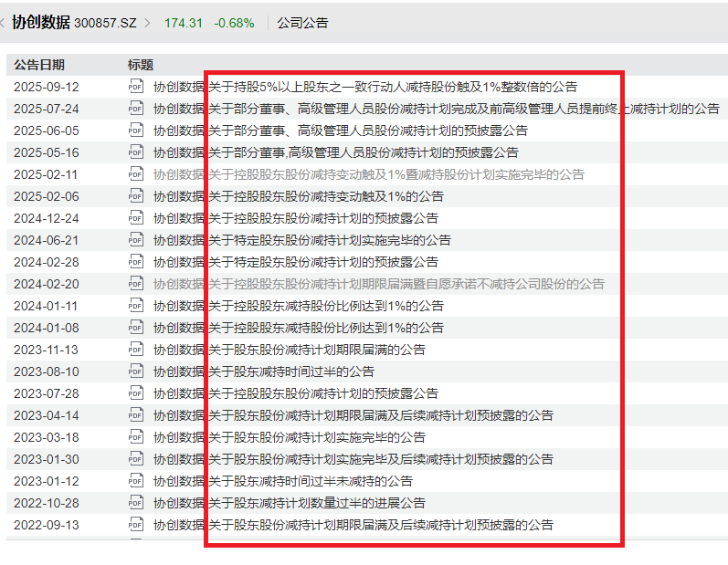Image resolution: width=728 pixels, height=565 pixels.
Task: Click stock code 300857.SZ
Action: 107,23
